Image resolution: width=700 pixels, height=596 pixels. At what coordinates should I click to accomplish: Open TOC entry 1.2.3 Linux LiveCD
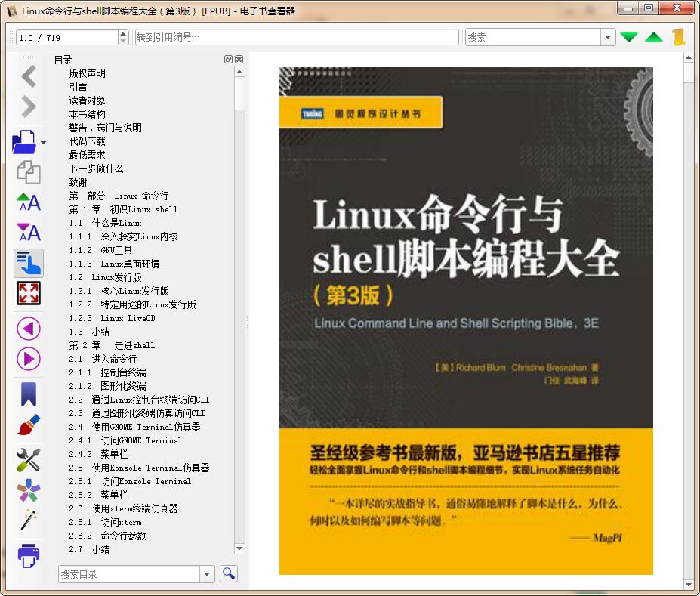[x=112, y=318]
